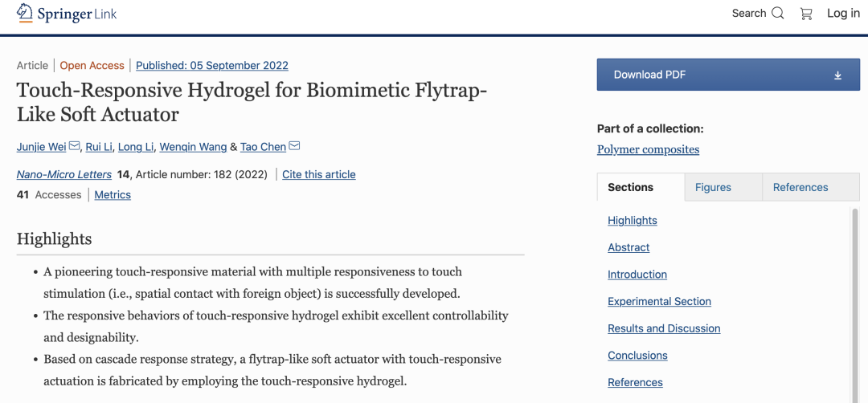View the article Metrics
The image size is (868, 403).
(x=113, y=194)
